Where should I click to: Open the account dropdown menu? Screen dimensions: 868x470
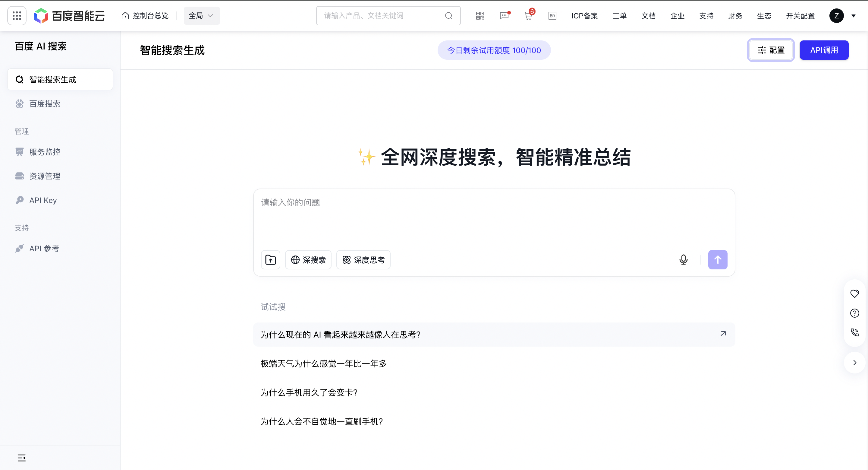tap(843, 15)
